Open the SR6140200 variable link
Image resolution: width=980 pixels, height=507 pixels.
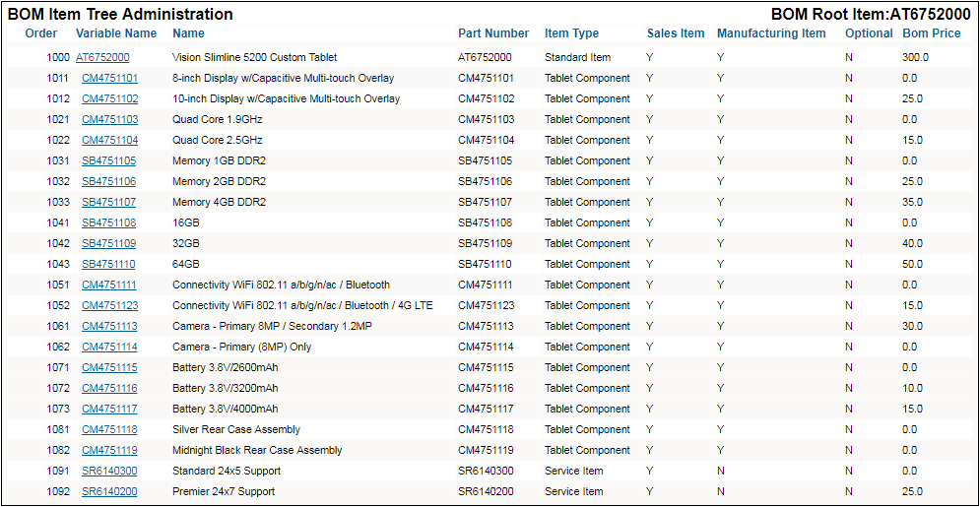pyautogui.click(x=109, y=491)
